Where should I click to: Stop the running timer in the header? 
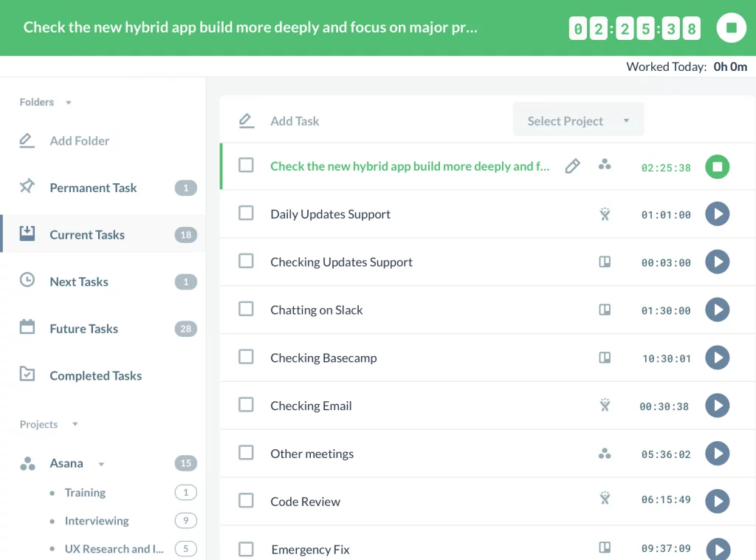(x=731, y=28)
